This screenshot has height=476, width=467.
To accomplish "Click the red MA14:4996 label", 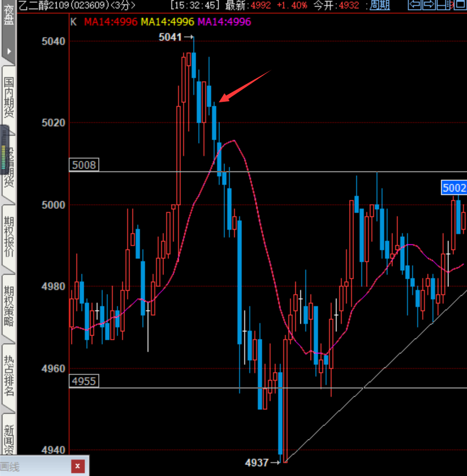I will (x=111, y=22).
